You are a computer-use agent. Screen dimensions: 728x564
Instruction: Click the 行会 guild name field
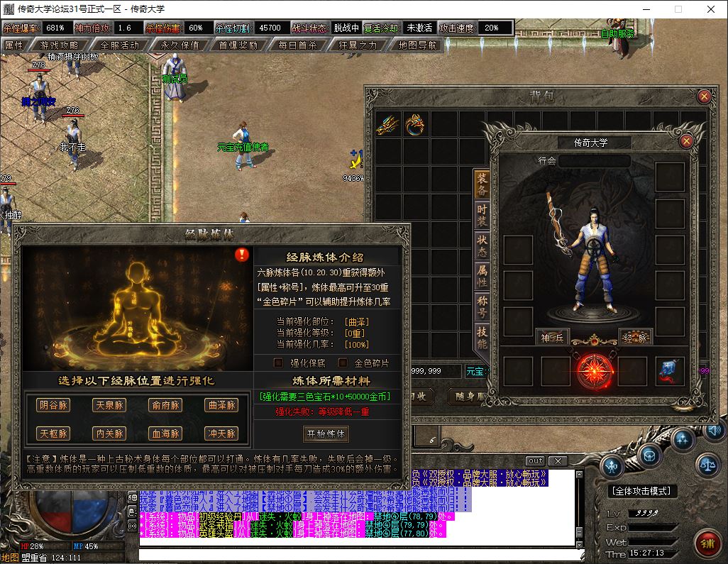[595, 161]
